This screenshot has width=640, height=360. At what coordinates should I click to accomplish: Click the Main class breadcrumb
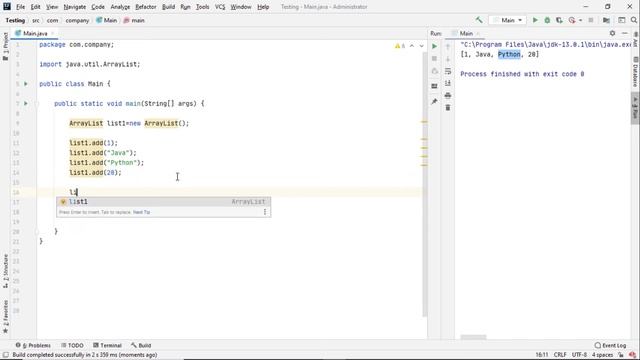click(x=107, y=20)
